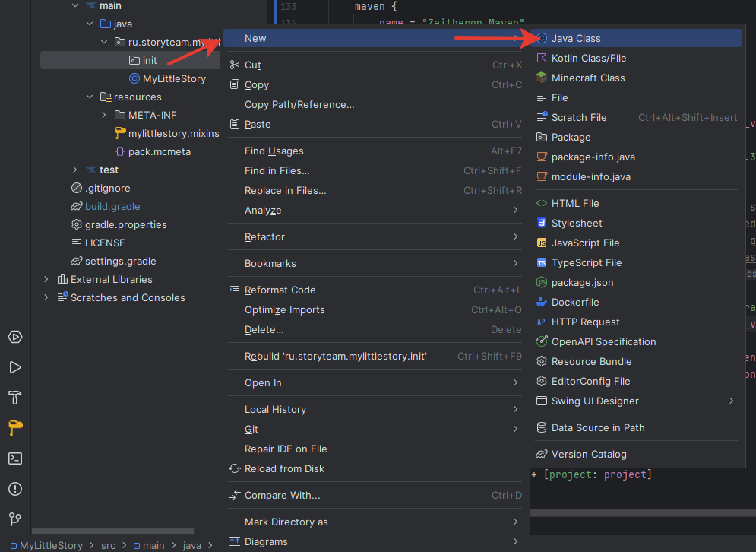Open the Build hammer tool window
This screenshot has height=552, width=756.
pos(15,398)
